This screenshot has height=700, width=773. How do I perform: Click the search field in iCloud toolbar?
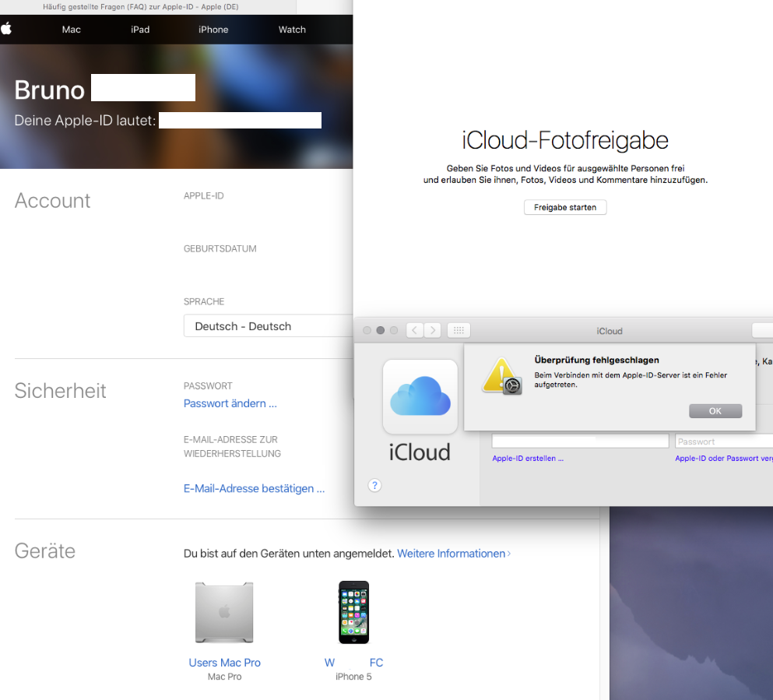tap(762, 330)
